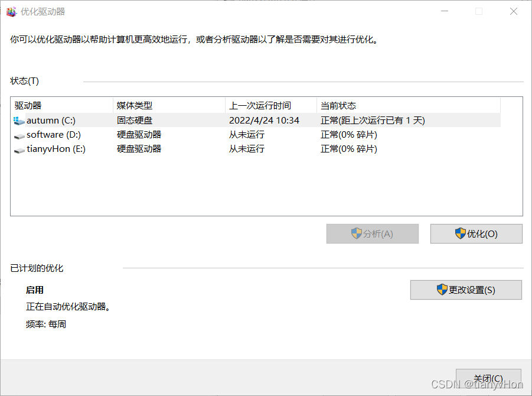
Task: Click 从未运行 in software (D:) row
Action: tap(247, 135)
